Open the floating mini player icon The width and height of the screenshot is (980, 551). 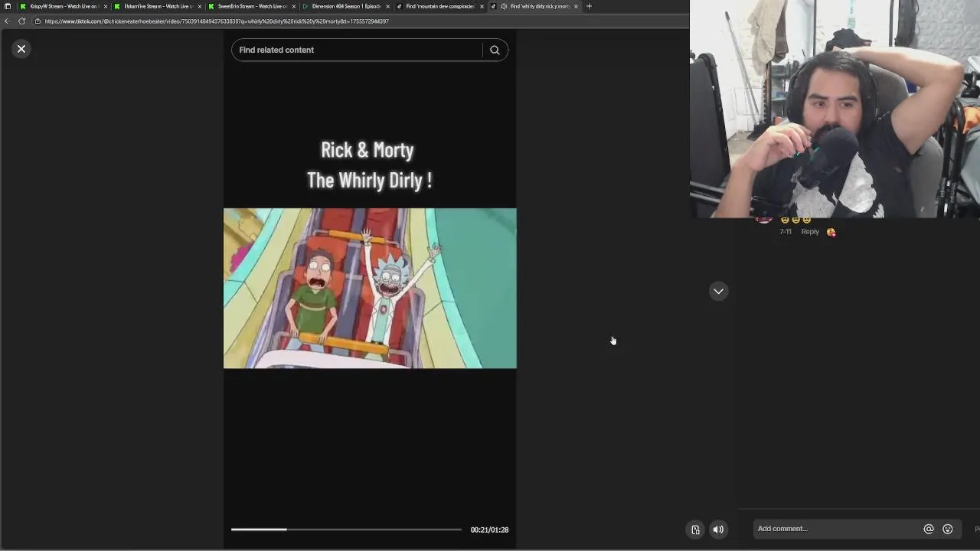[x=695, y=530]
